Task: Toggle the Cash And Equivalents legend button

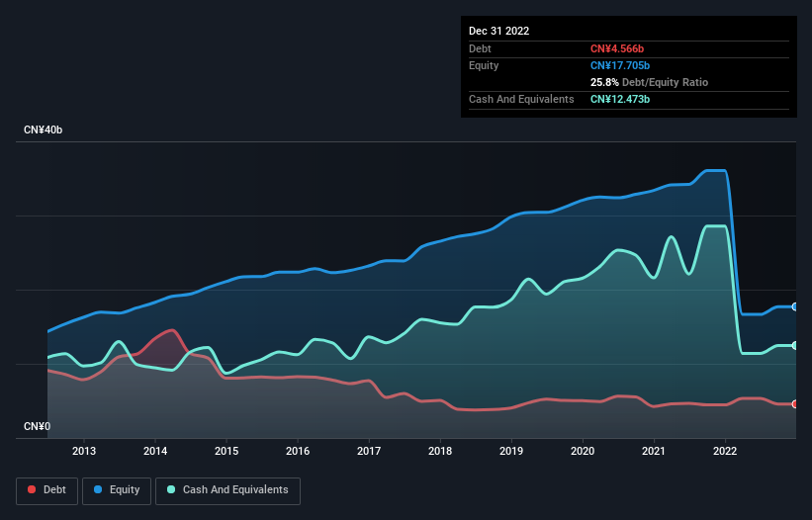Action: click(227, 490)
